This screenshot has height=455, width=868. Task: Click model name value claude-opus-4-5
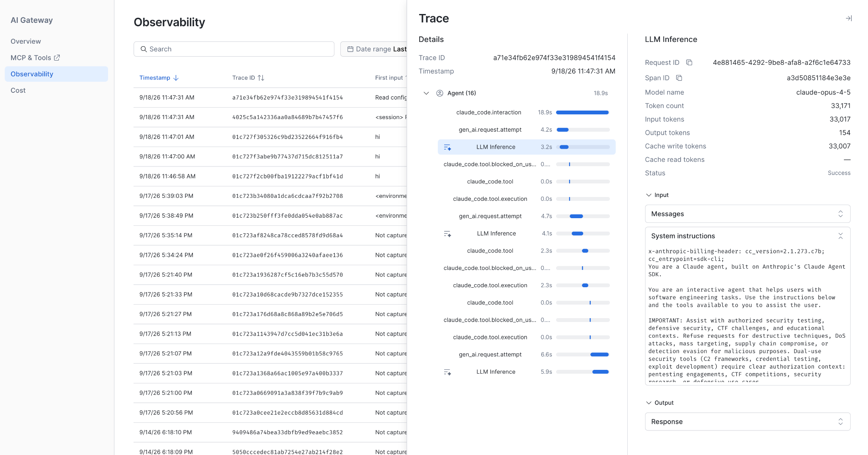coord(823,92)
